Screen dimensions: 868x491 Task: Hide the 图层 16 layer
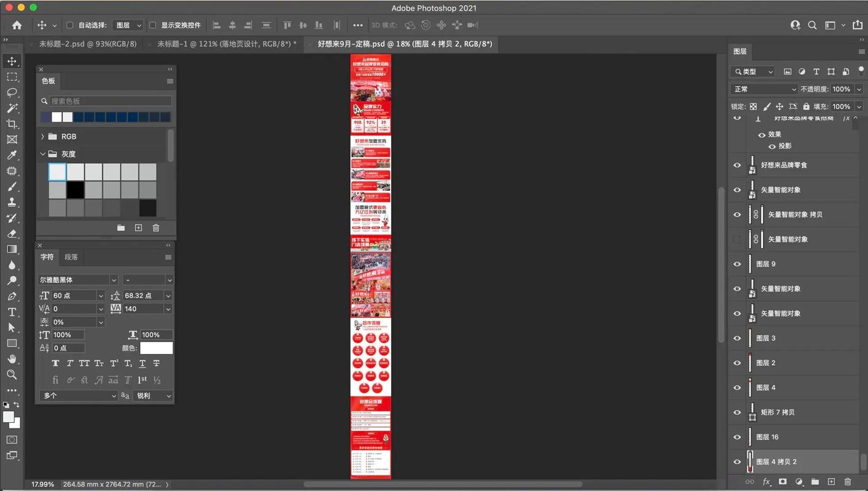[737, 437]
